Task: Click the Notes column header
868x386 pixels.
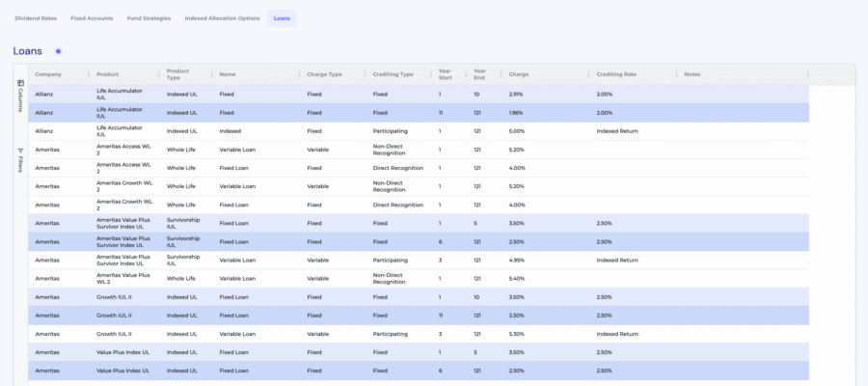Action: pyautogui.click(x=692, y=74)
